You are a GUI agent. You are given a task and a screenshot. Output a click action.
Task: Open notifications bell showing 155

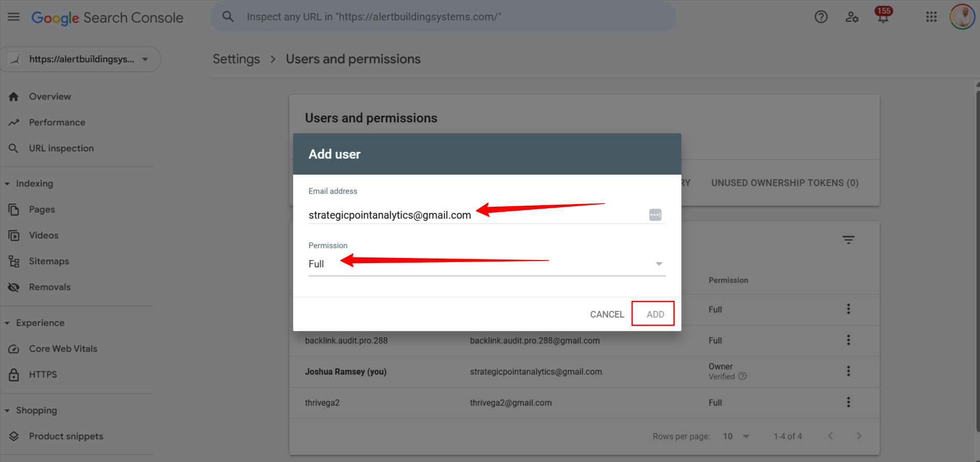[x=883, y=17]
